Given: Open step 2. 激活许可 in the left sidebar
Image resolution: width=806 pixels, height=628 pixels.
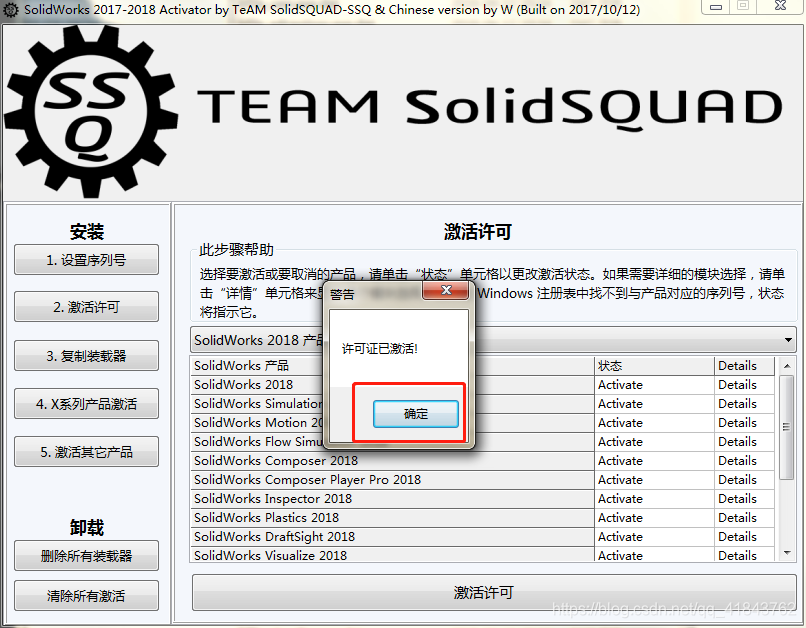Looking at the screenshot, I should [86, 307].
